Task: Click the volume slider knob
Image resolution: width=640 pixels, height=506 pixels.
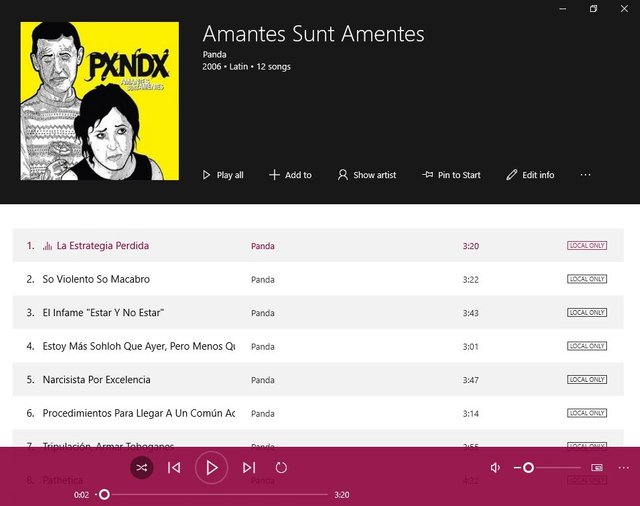Action: coord(528,468)
